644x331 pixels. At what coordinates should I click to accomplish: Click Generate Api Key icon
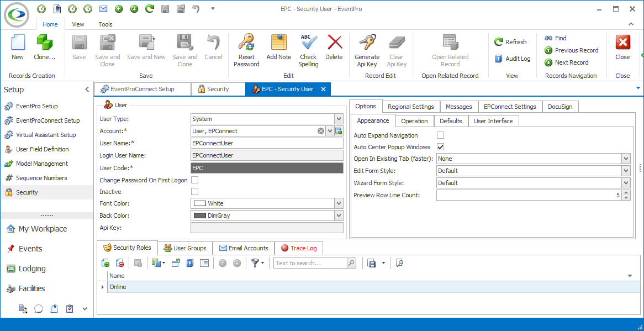367,43
